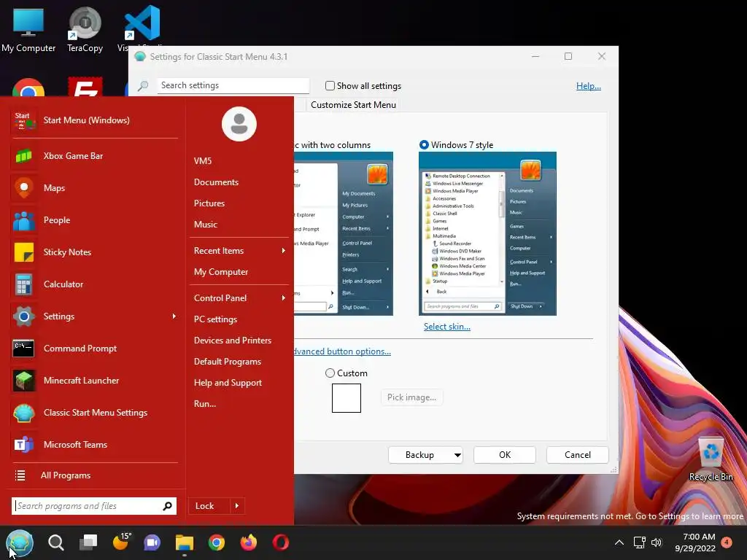Launch Xbox Game Bar from start menu
747x560 pixels.
tap(24, 156)
